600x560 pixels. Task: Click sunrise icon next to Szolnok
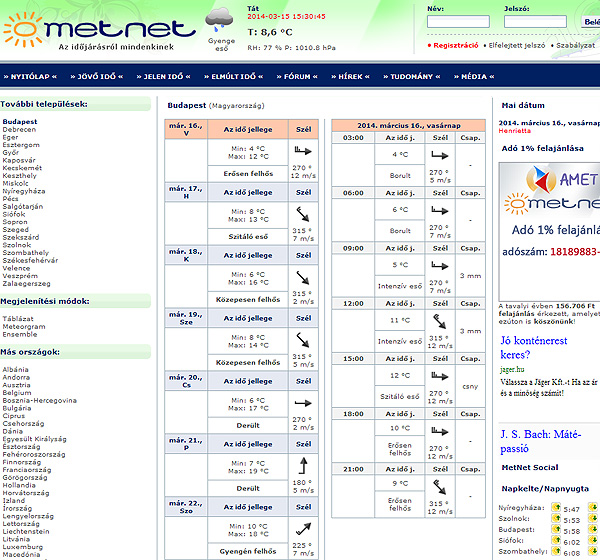click(x=556, y=519)
